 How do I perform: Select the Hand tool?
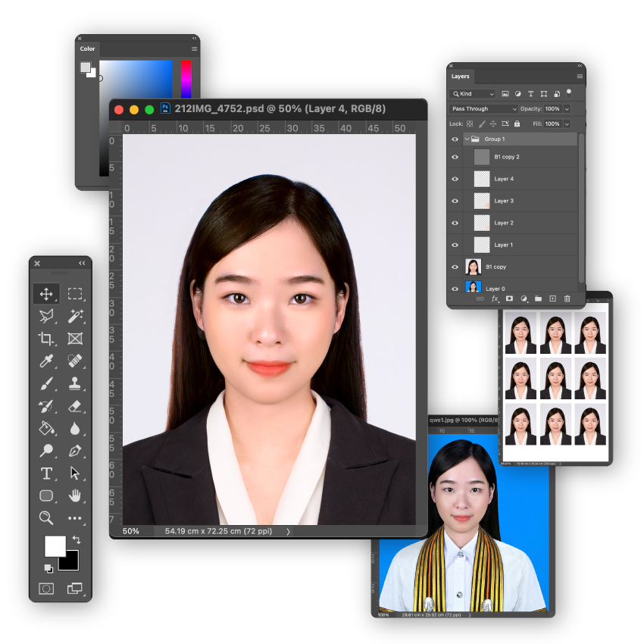(x=75, y=496)
